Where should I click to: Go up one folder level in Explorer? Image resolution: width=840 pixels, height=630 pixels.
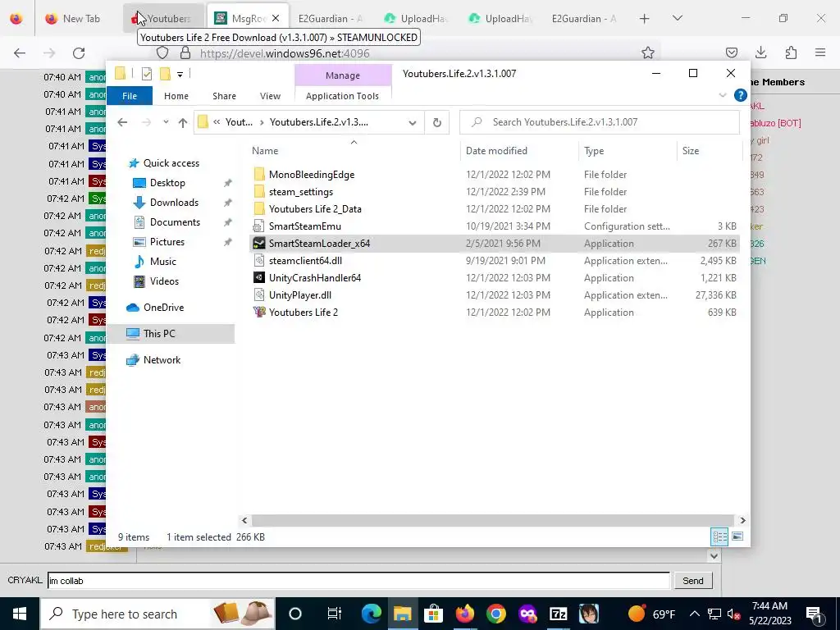click(183, 122)
